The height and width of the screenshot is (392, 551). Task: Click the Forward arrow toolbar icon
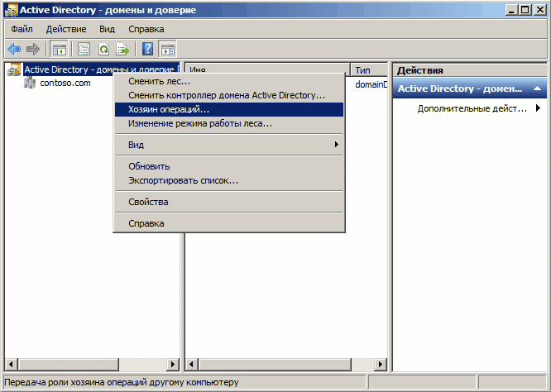[33, 49]
